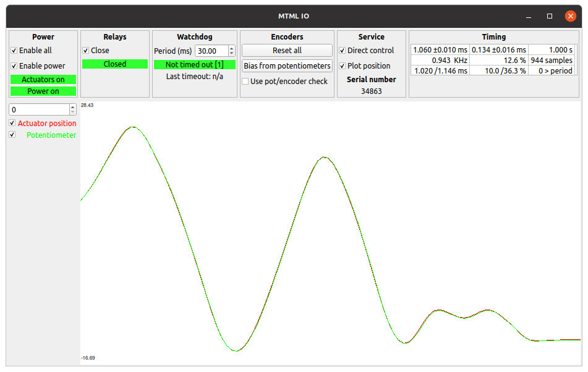The width and height of the screenshot is (588, 372).
Task: Click the watchdog period input field
Action: pyautogui.click(x=211, y=51)
